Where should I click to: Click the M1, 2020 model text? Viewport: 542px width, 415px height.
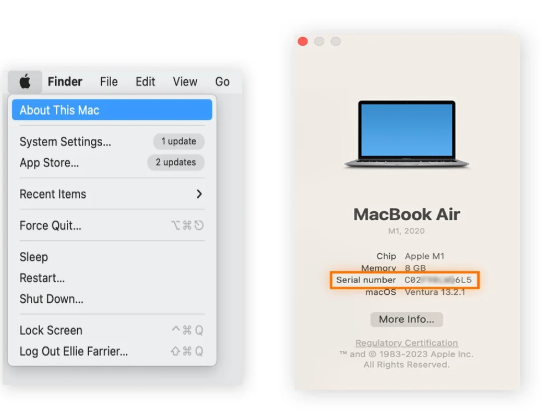(x=406, y=231)
